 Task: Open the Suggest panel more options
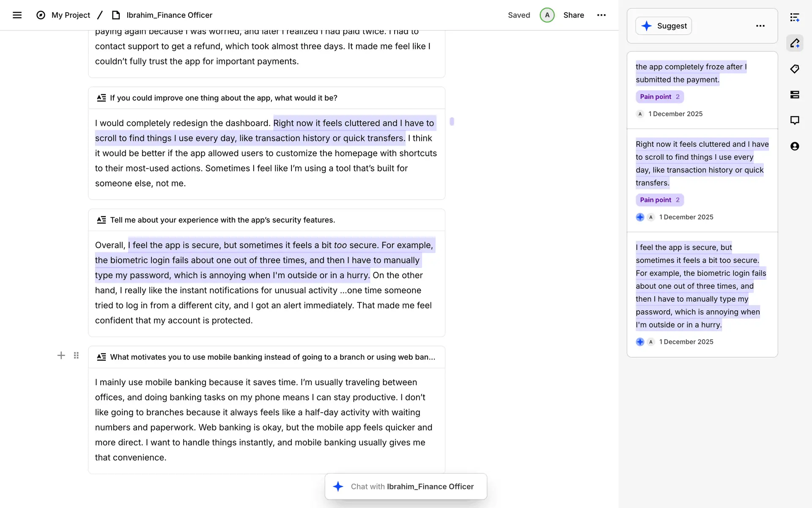coord(760,26)
